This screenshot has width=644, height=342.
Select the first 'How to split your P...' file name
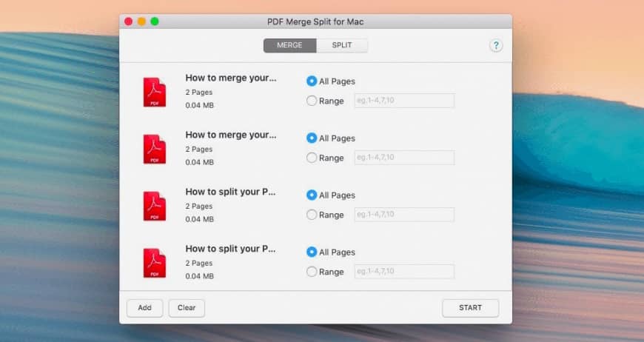[x=230, y=192]
